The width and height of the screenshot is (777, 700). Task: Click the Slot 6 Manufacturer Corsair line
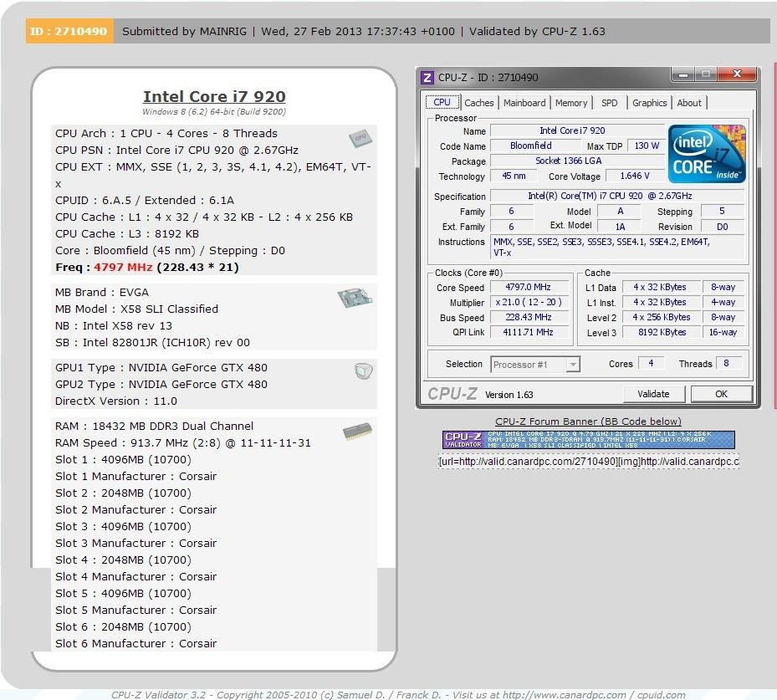tap(135, 643)
